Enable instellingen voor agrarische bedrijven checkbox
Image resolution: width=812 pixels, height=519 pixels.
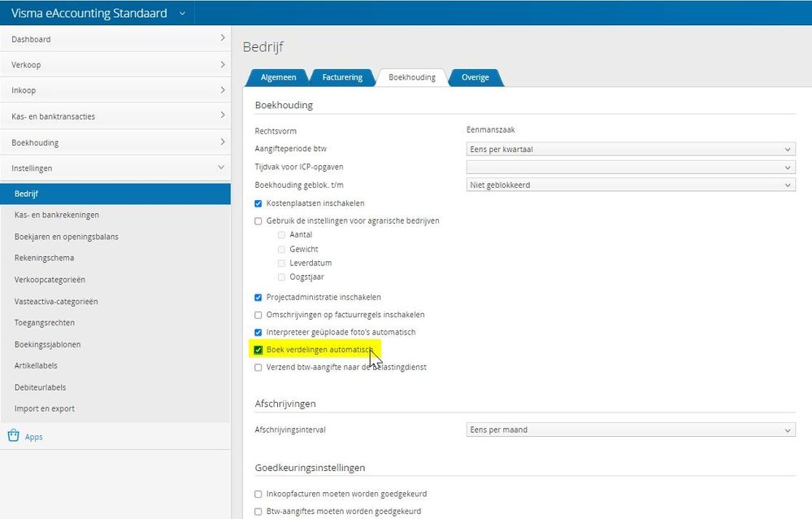click(x=258, y=221)
